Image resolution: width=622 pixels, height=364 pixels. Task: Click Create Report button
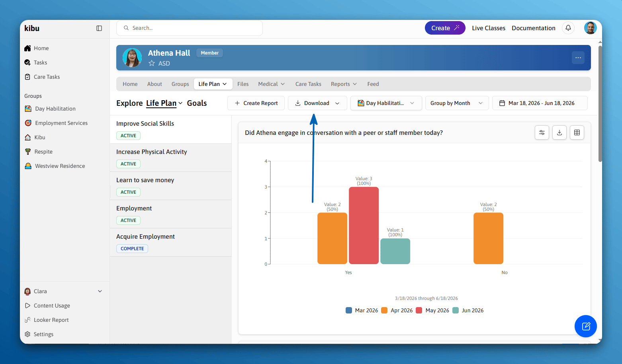pos(256,103)
